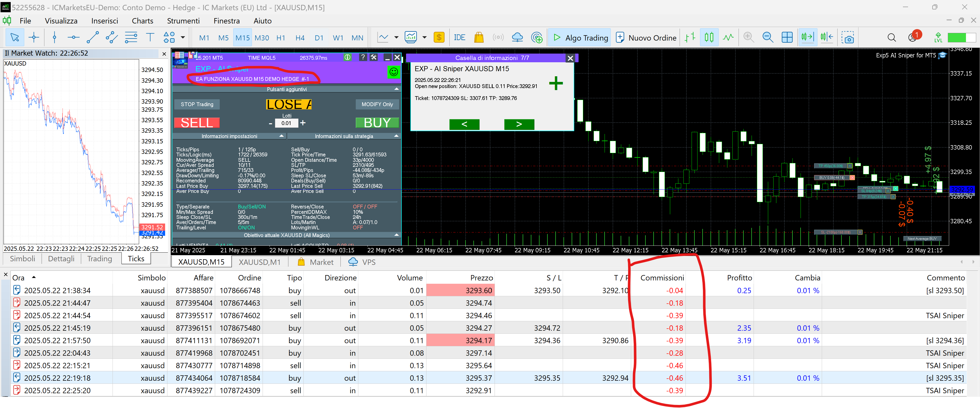The width and height of the screenshot is (980, 408).
Task: Open the File menu
Action: (x=25, y=21)
